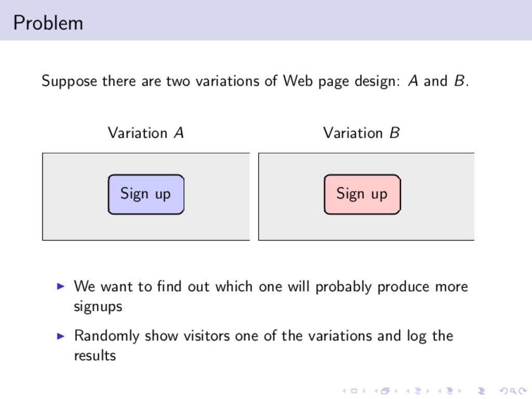Click the Variation A heading label
Image resolution: width=532 pixels, height=399 pixels.
(x=145, y=133)
